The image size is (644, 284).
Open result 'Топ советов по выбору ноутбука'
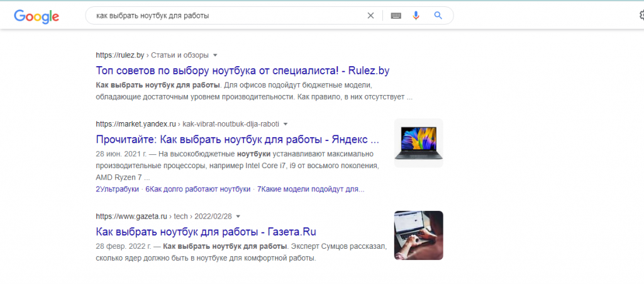242,71
